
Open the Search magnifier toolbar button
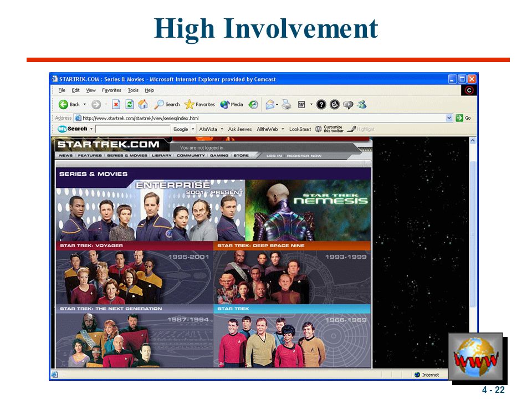167,105
